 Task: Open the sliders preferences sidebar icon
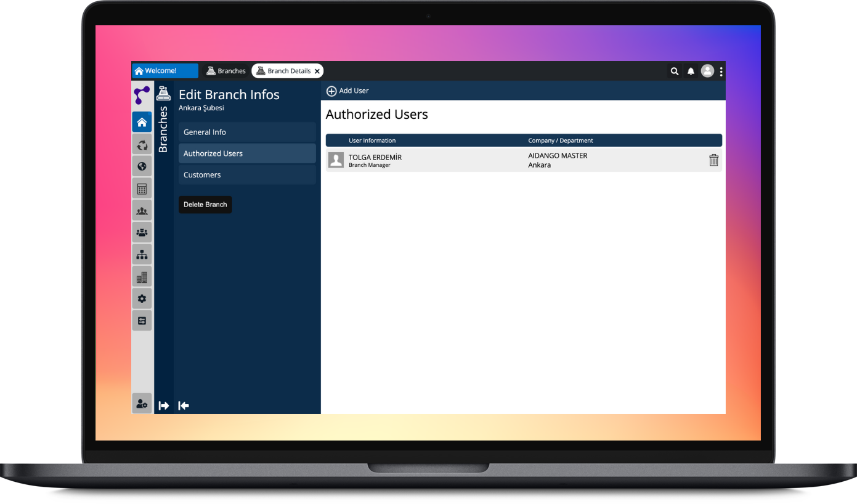point(142,320)
